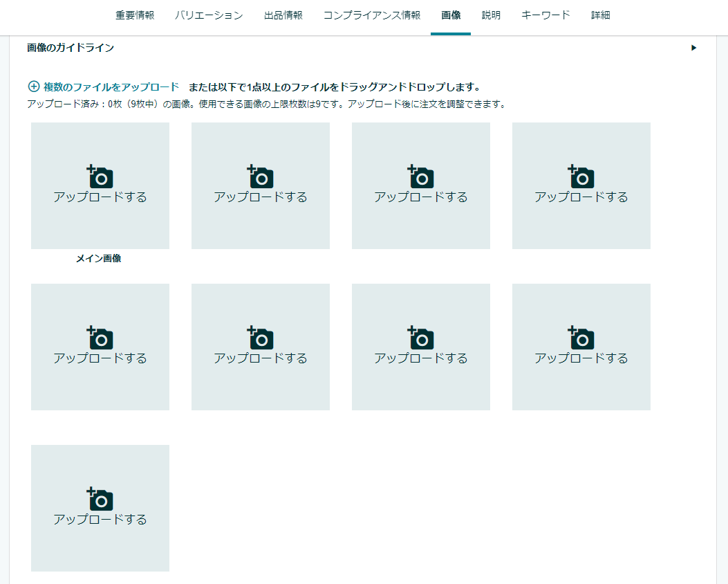
Task: Switch to the 詳細 tab
Action: pos(601,15)
